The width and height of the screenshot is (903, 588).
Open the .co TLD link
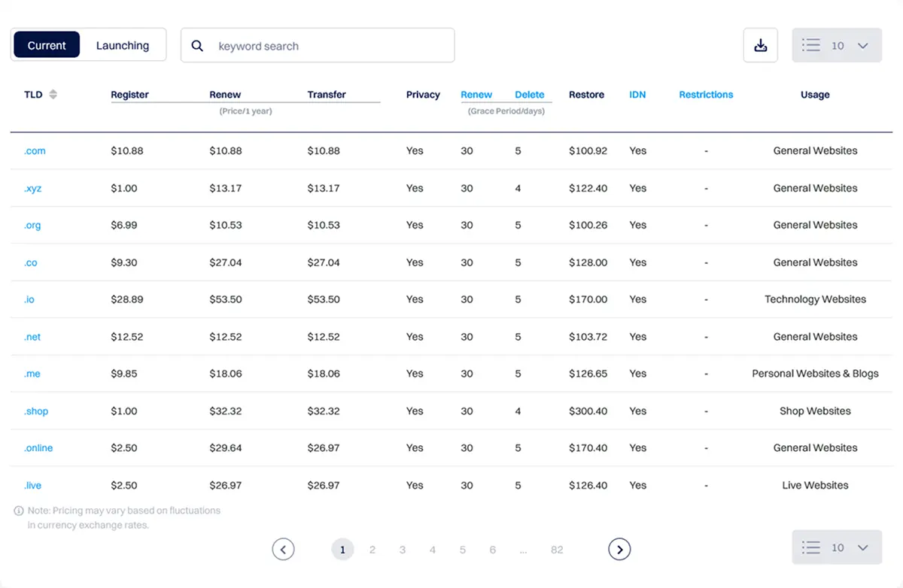point(31,262)
